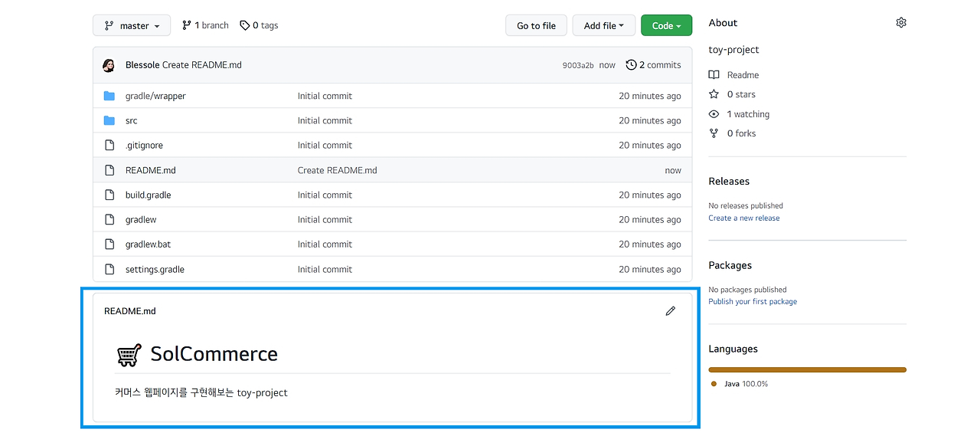Click the README.md file icon in file list
The height and width of the screenshot is (433, 980).
[x=109, y=170]
